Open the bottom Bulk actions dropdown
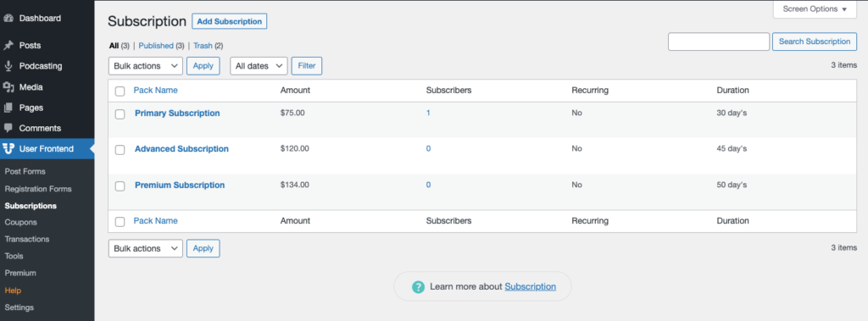This screenshot has width=868, height=321. [x=146, y=248]
